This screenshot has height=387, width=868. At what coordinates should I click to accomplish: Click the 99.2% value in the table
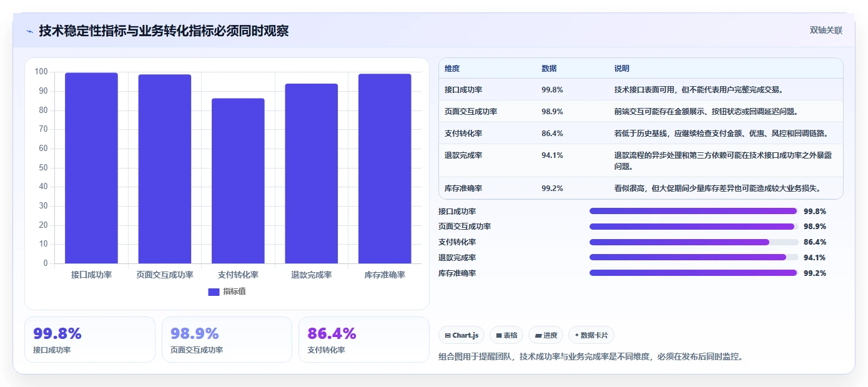(x=553, y=188)
